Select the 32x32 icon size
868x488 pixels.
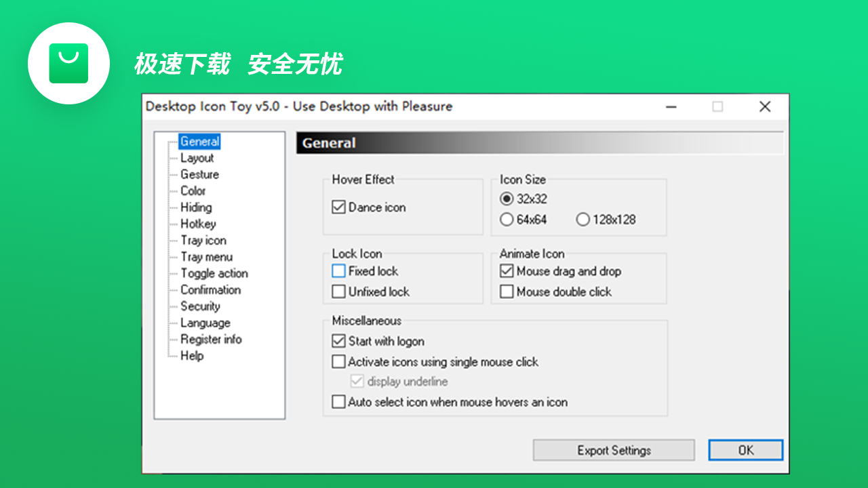click(x=507, y=199)
